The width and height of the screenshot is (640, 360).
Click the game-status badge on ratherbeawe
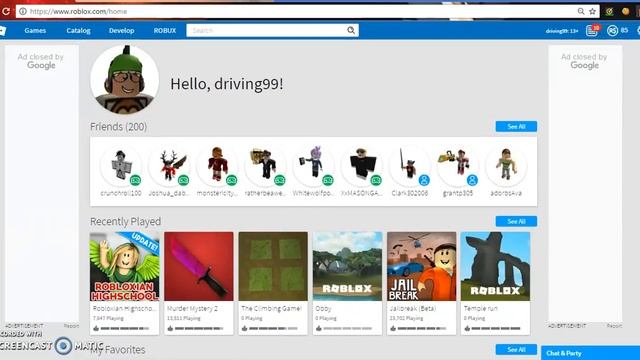click(x=280, y=180)
